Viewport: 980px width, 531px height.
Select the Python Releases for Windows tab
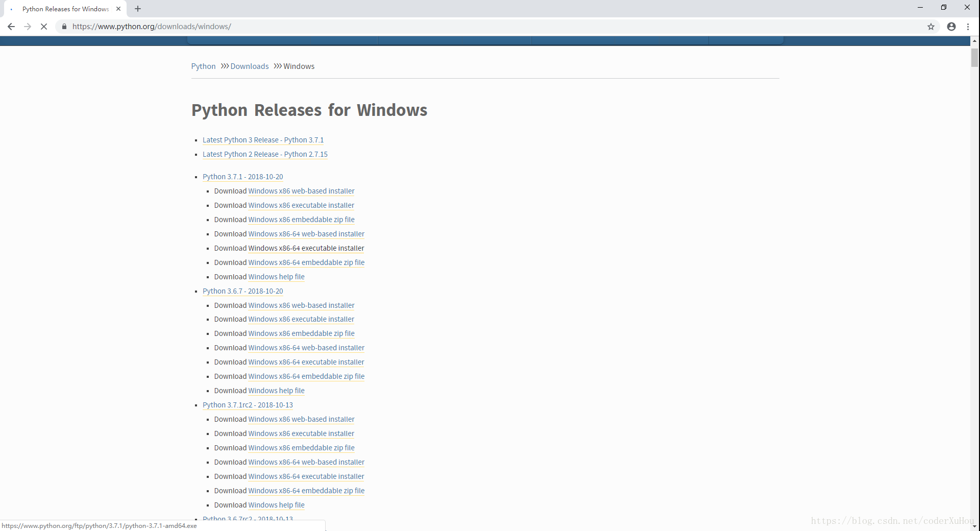[65, 9]
